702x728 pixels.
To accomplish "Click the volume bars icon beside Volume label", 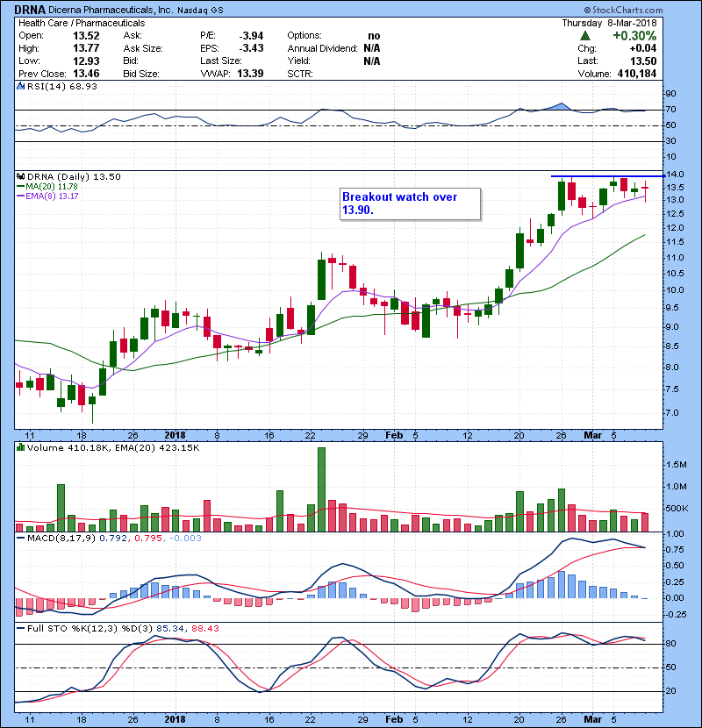I will coord(20,447).
